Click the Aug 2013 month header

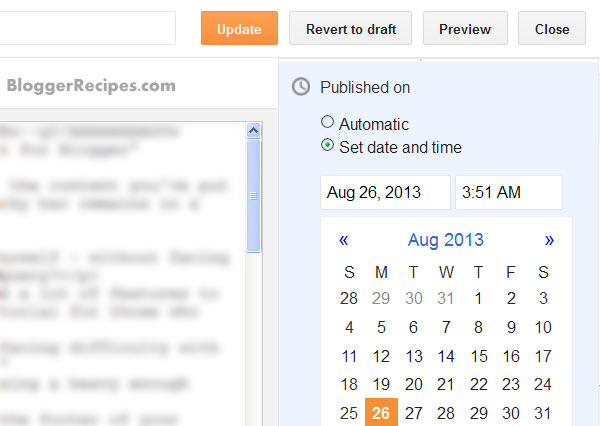point(446,240)
